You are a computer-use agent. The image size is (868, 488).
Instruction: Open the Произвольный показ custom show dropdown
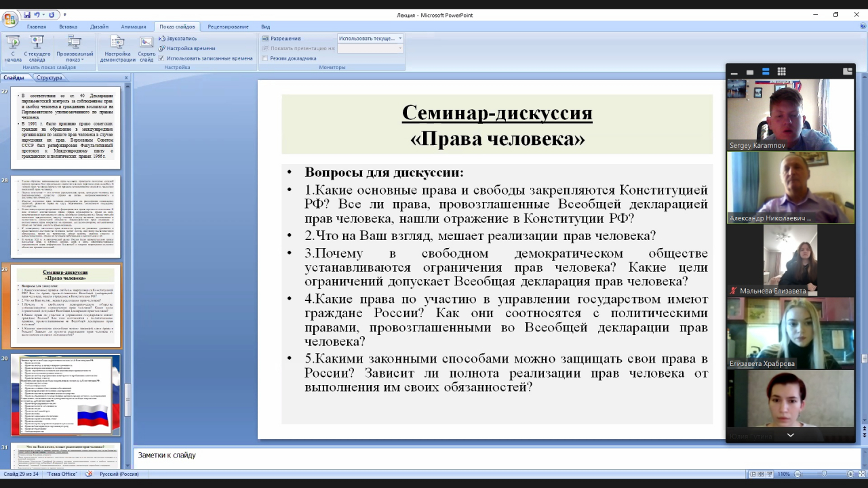[x=75, y=49]
